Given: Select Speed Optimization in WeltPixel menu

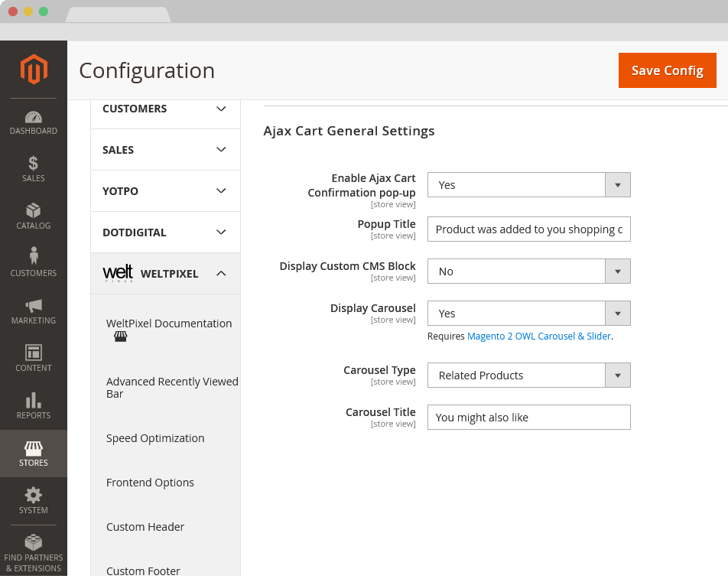Looking at the screenshot, I should point(155,438).
